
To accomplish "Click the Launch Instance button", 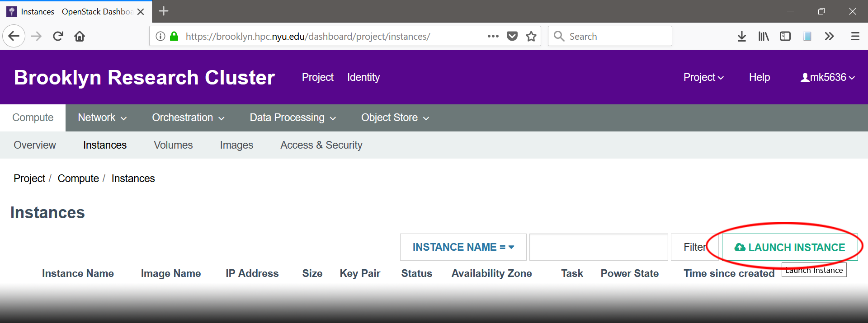I will pos(790,247).
